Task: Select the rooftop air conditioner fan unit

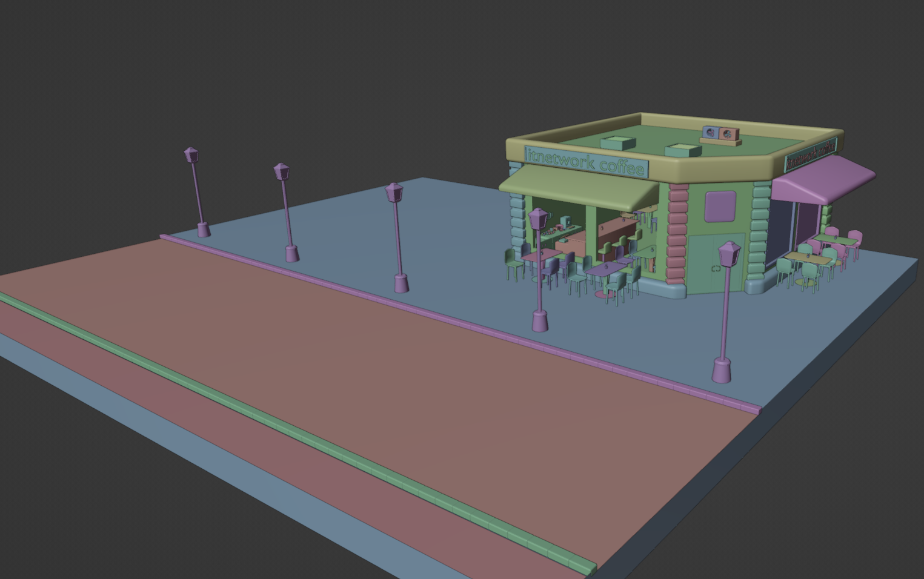Action: pos(719,134)
